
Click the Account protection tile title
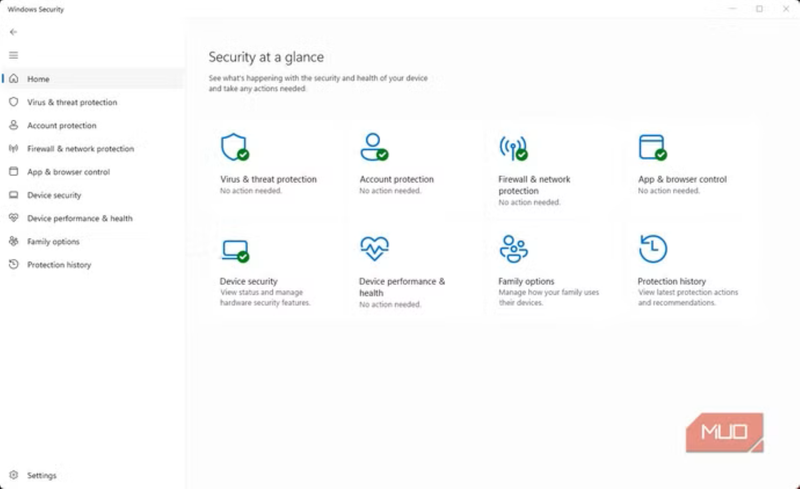(x=396, y=179)
